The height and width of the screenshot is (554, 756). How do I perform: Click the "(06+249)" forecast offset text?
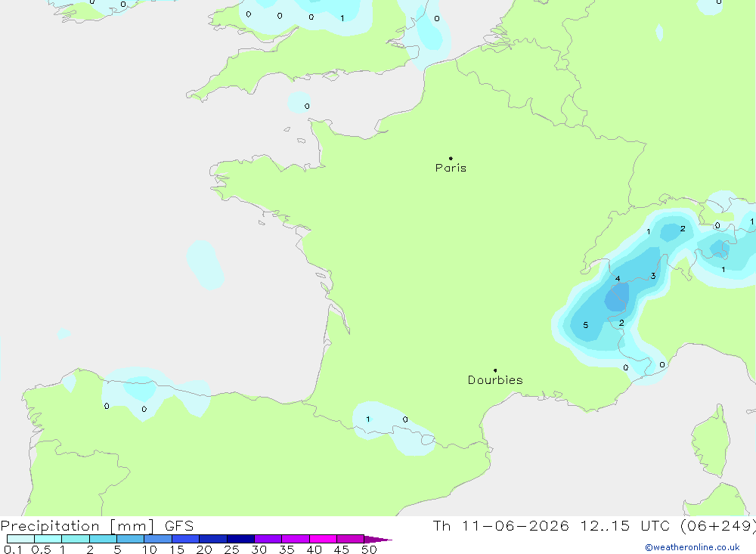tap(718, 526)
